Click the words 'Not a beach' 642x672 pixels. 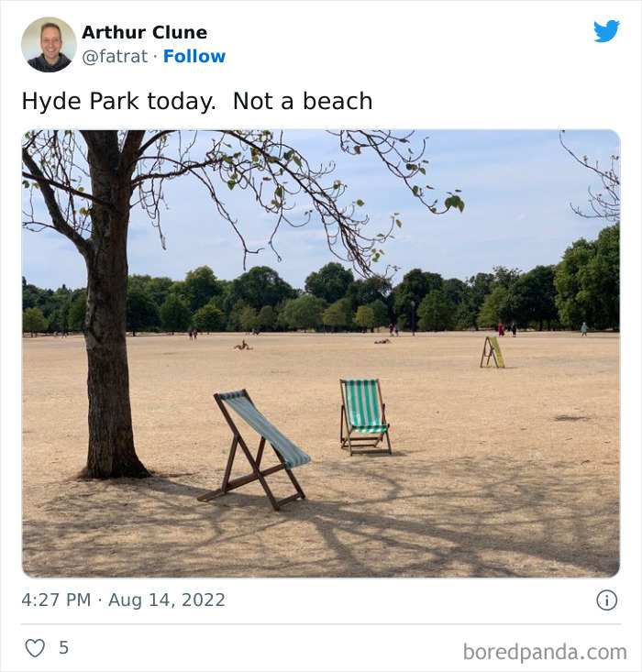[303, 102]
